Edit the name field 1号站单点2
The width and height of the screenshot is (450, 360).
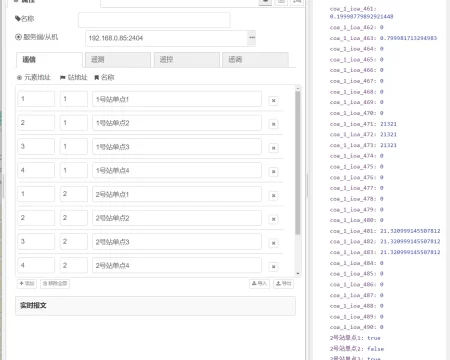pyautogui.click(x=177, y=123)
